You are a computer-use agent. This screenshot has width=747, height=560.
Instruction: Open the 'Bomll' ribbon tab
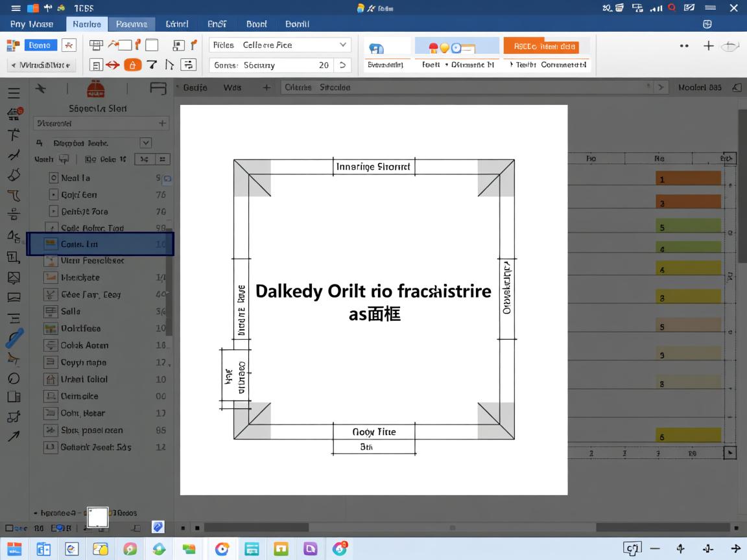point(297,24)
